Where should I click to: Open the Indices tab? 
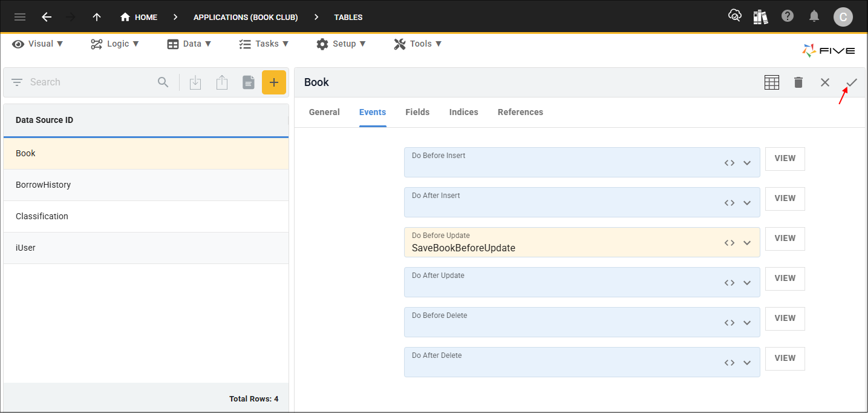(x=464, y=112)
